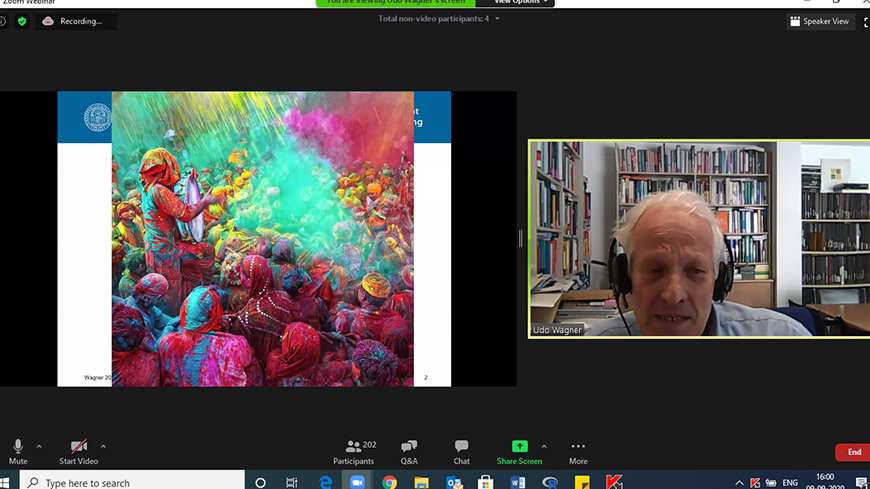Click the Recording indicator
This screenshot has width=870, height=489.
coord(75,21)
